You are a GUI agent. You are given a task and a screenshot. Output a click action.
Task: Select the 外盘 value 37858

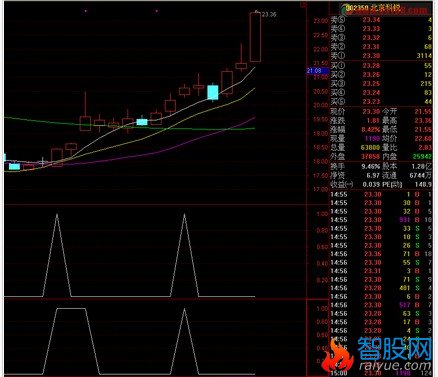pyautogui.click(x=370, y=157)
